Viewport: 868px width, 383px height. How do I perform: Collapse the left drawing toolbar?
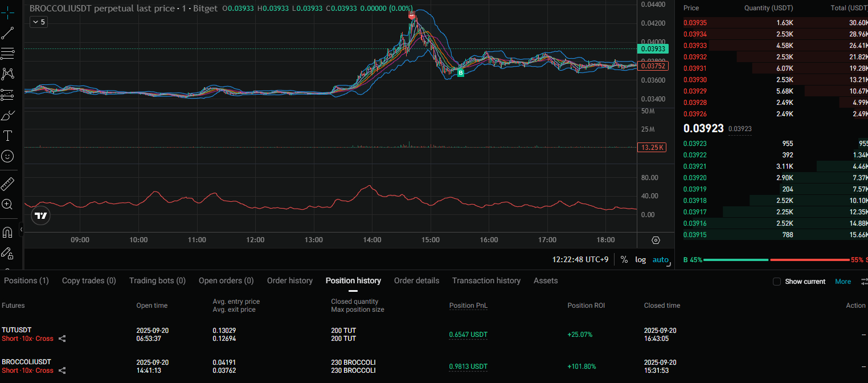point(21,229)
